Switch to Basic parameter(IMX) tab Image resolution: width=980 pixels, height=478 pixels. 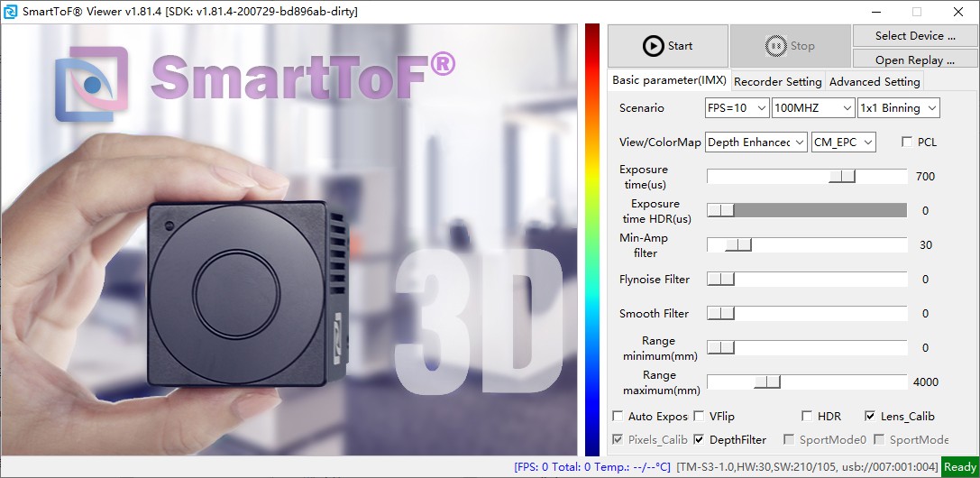(669, 80)
